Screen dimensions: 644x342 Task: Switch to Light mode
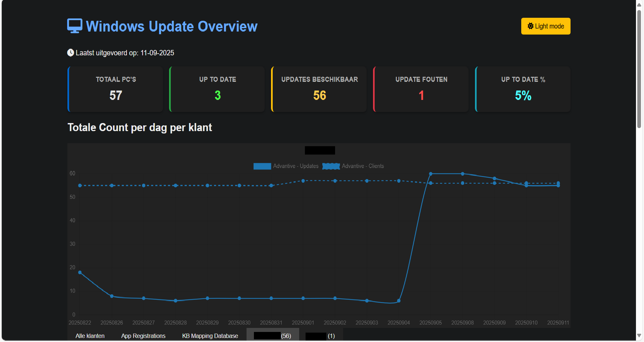[x=546, y=26]
